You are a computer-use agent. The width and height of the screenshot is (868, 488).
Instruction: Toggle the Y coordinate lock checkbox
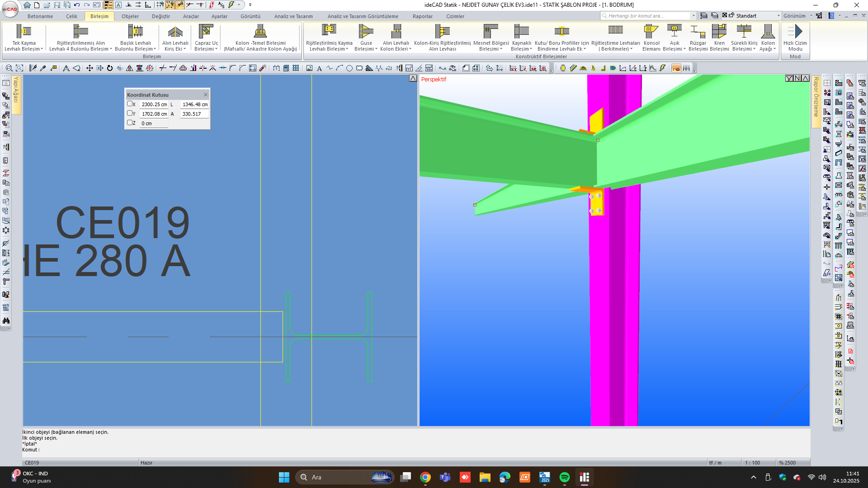coord(130,113)
